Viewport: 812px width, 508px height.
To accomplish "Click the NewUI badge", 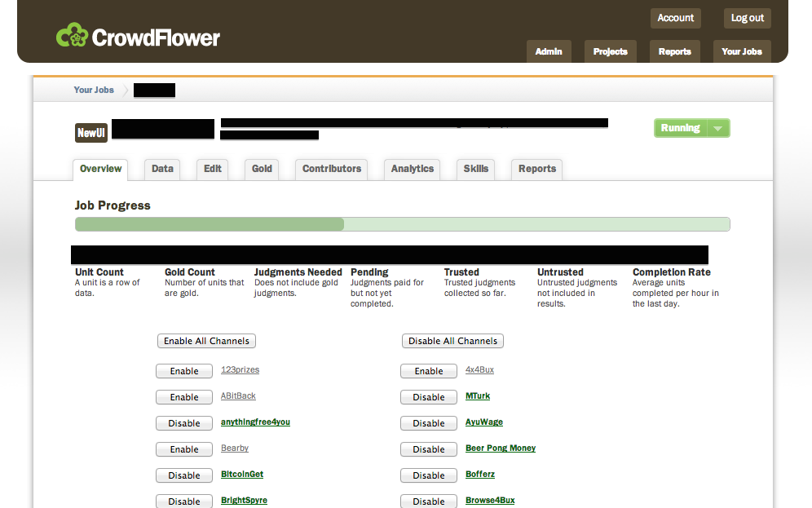I will [x=91, y=133].
